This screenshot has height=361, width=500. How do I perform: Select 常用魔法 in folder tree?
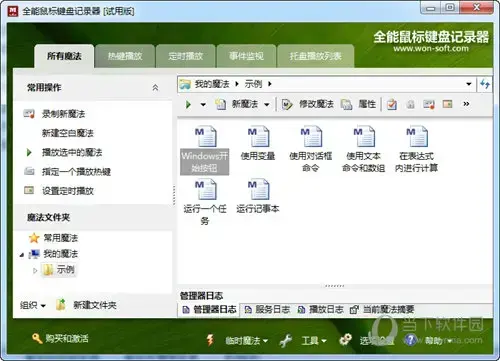pos(61,238)
